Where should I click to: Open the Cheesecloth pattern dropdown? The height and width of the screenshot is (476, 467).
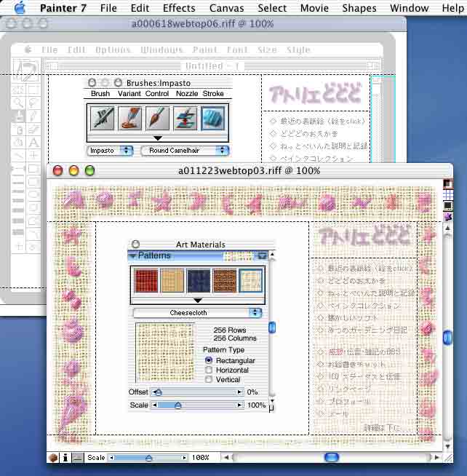coord(197,312)
